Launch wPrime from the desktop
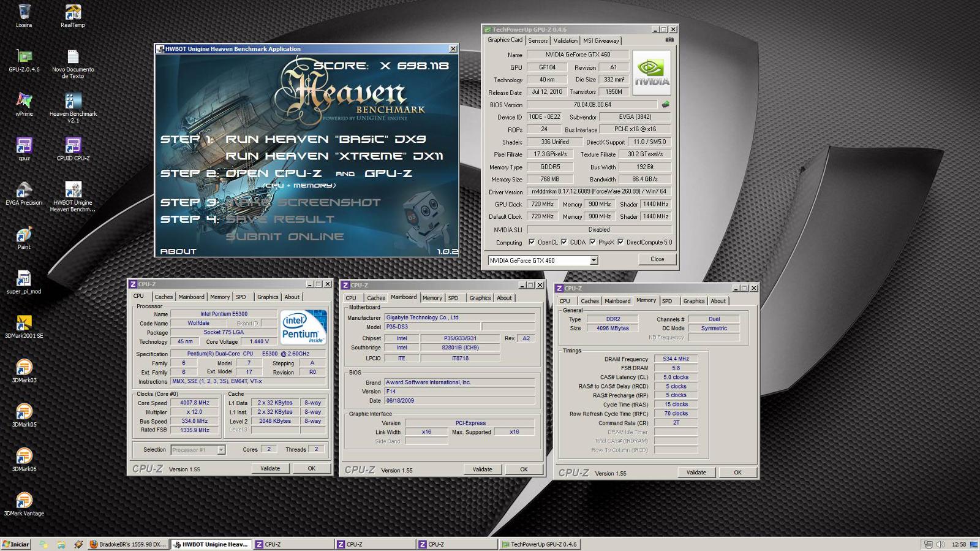Image resolution: width=980 pixels, height=551 pixels. (24, 105)
